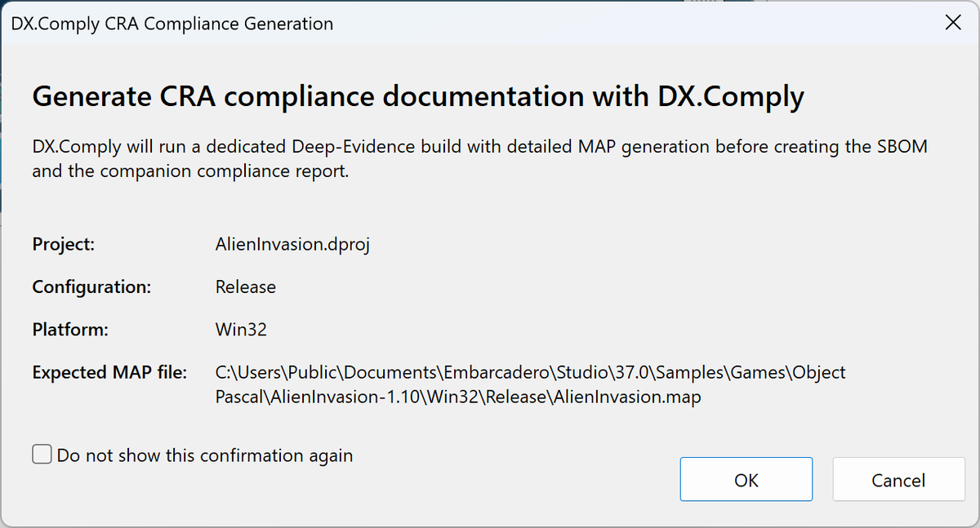This screenshot has height=528, width=980.
Task: Click the Deep-Evidence build description paragraph
Action: [x=480, y=160]
